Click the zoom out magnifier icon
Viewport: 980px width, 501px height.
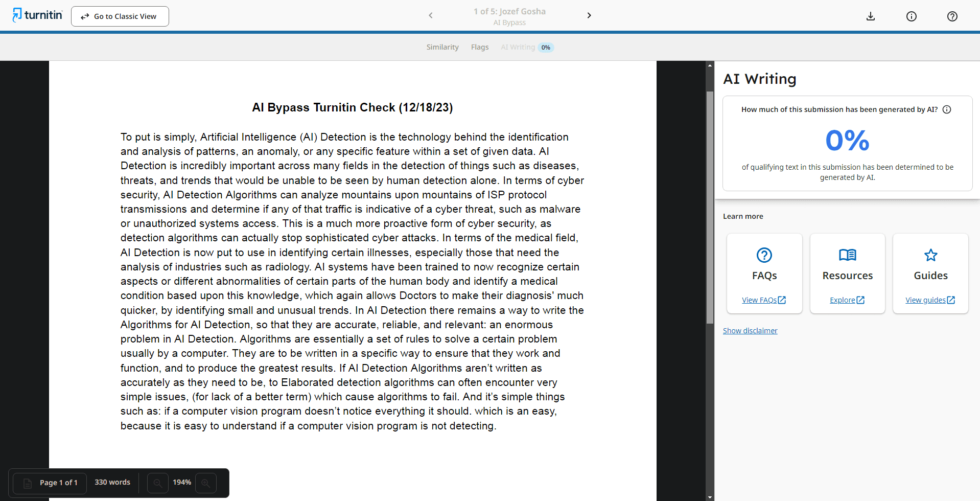tap(158, 483)
